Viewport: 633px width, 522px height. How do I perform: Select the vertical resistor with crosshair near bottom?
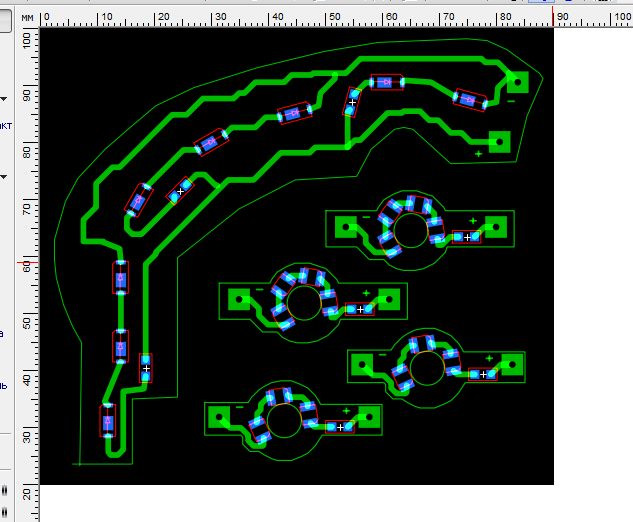click(x=146, y=368)
